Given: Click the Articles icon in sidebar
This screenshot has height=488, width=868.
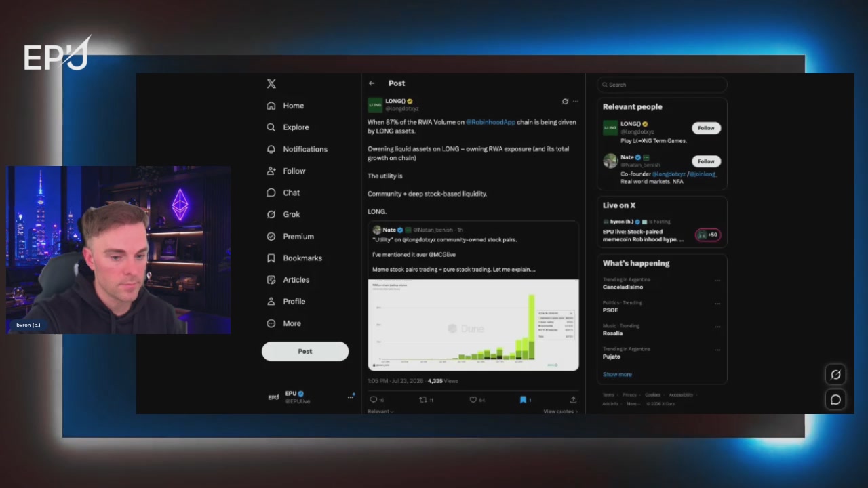Looking at the screenshot, I should [271, 279].
